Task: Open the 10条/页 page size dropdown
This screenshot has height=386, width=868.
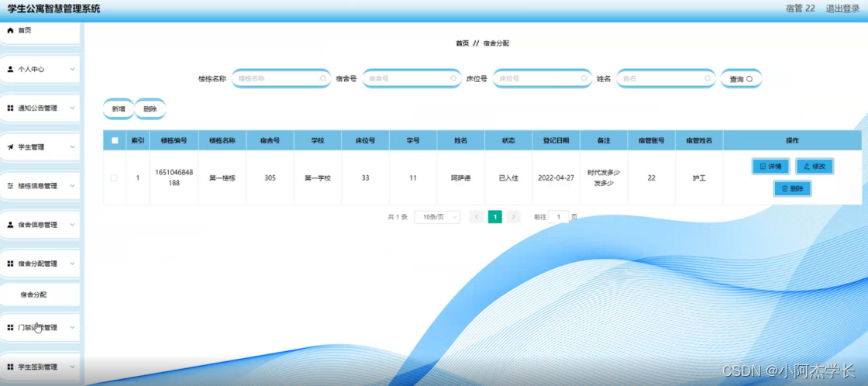Action: pyautogui.click(x=437, y=217)
